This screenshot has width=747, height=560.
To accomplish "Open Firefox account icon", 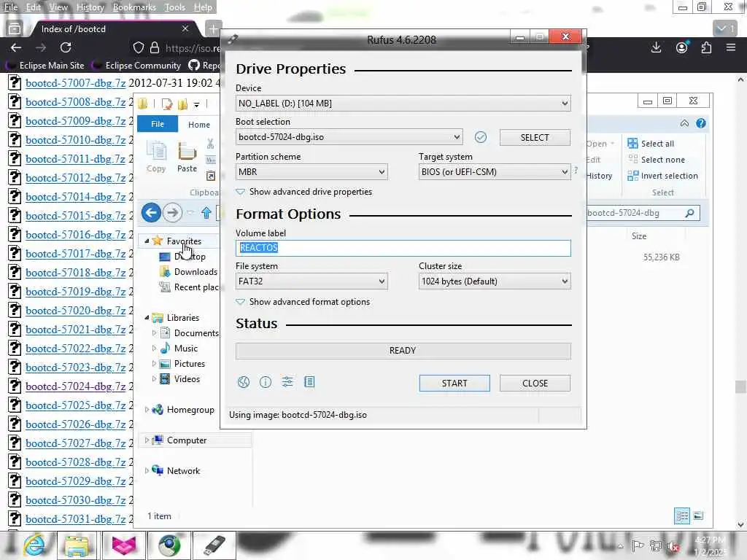I will point(682,47).
